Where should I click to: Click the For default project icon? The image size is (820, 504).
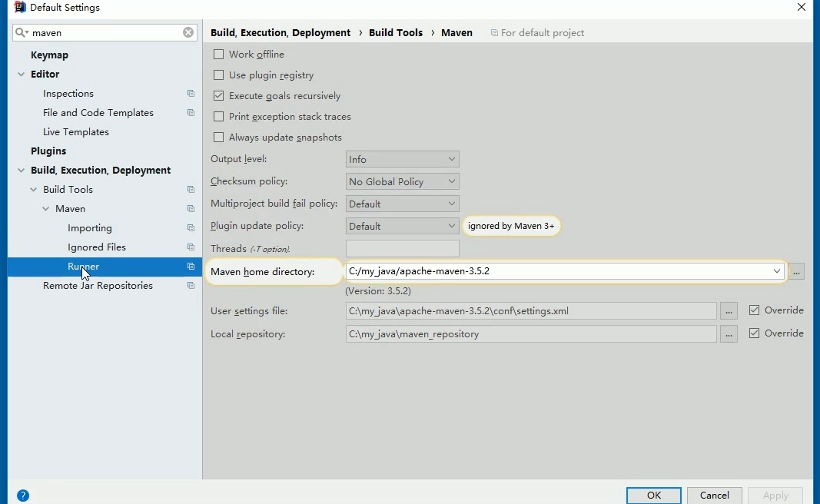pyautogui.click(x=494, y=33)
